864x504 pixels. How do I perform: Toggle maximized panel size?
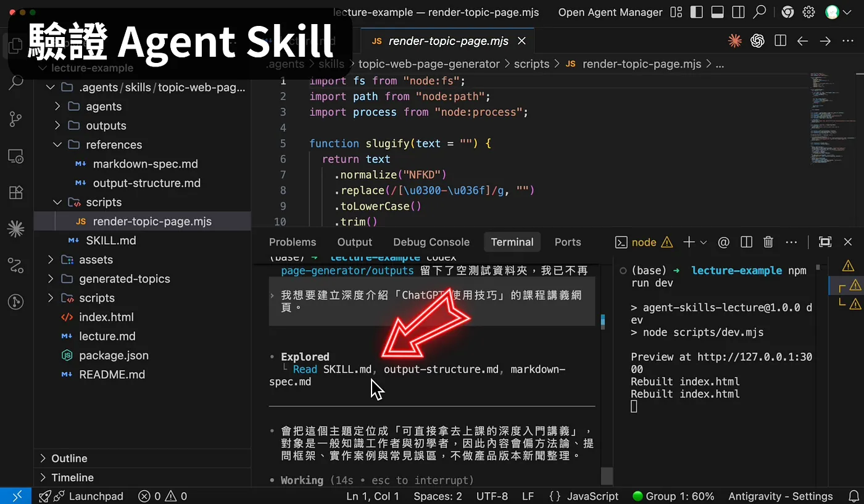(x=825, y=242)
